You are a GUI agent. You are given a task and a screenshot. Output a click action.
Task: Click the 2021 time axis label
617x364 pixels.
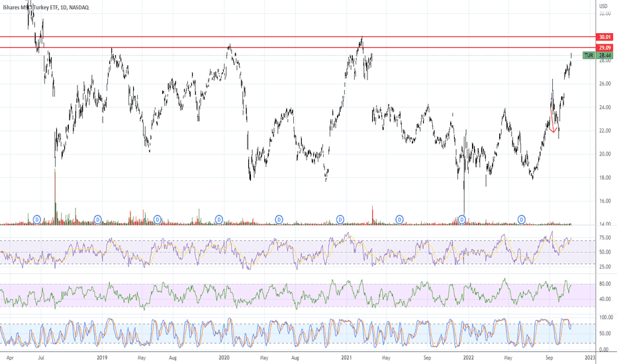pyautogui.click(x=347, y=357)
